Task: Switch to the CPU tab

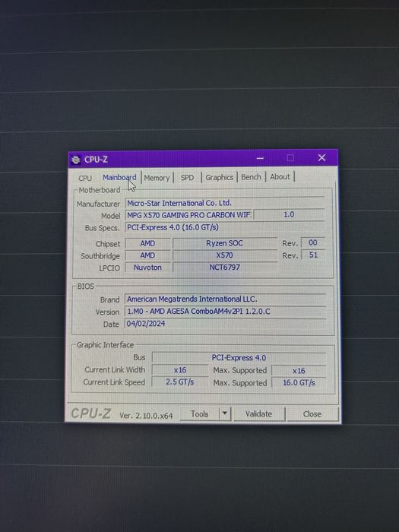Action: pyautogui.click(x=85, y=178)
